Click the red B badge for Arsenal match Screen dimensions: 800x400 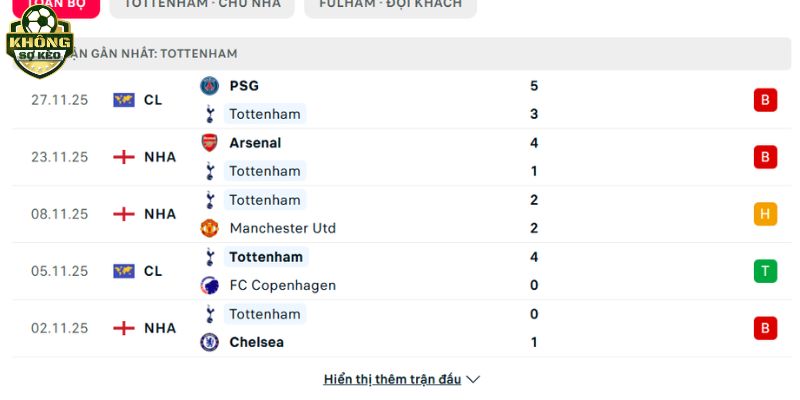coord(765,157)
